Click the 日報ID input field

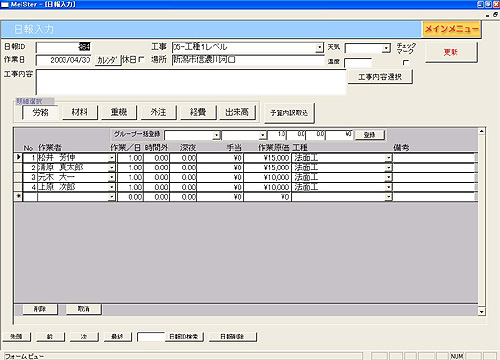(x=63, y=47)
